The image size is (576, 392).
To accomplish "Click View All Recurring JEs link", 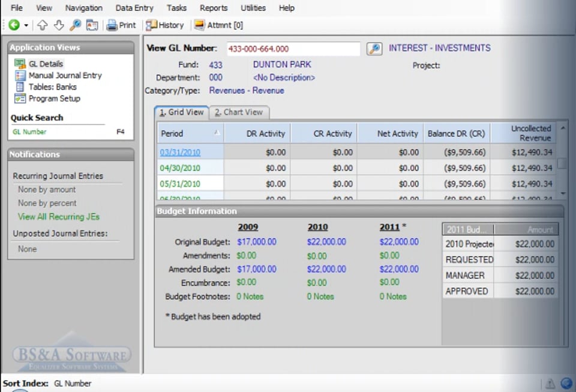I will pyautogui.click(x=59, y=217).
